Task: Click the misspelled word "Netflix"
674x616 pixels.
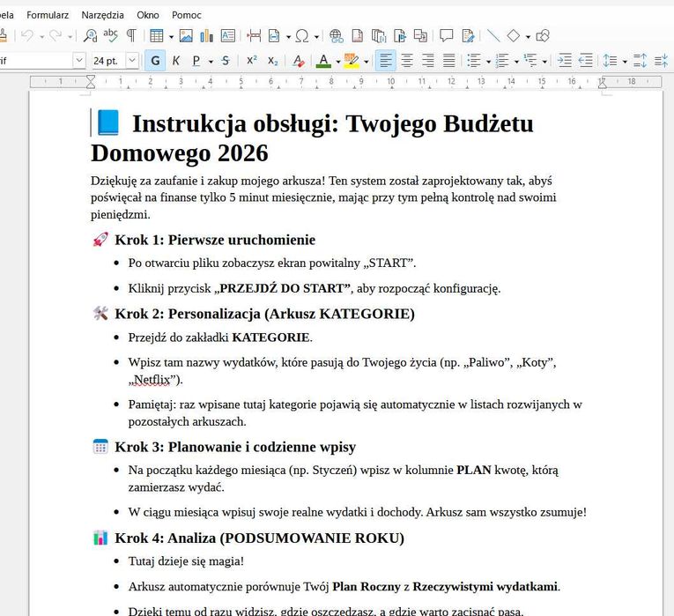Action: coord(152,380)
